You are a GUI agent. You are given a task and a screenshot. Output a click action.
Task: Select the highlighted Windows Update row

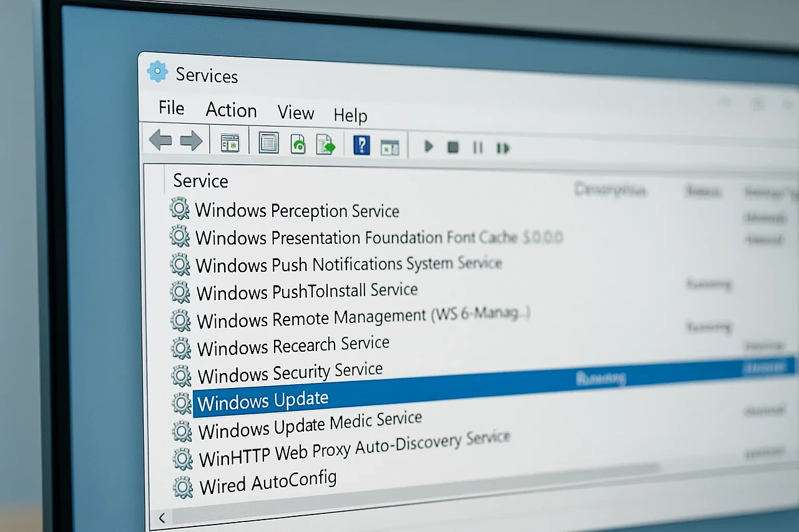point(494,387)
